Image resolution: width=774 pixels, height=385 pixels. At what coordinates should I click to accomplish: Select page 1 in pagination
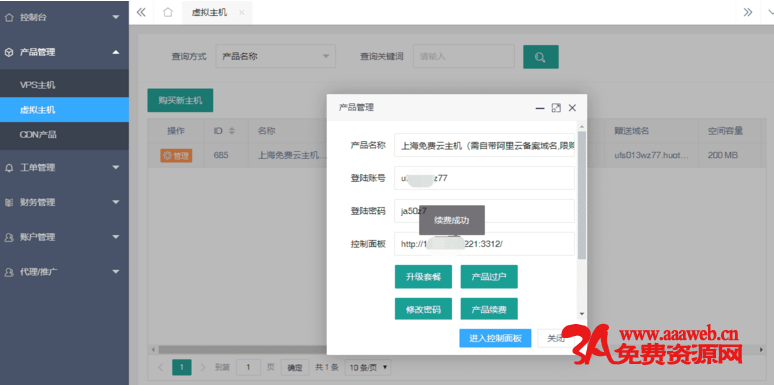tap(182, 367)
